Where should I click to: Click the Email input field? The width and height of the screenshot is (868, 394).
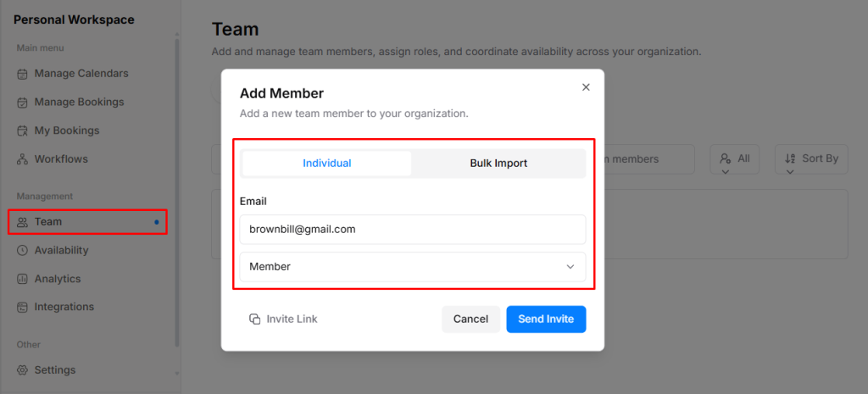pos(412,229)
